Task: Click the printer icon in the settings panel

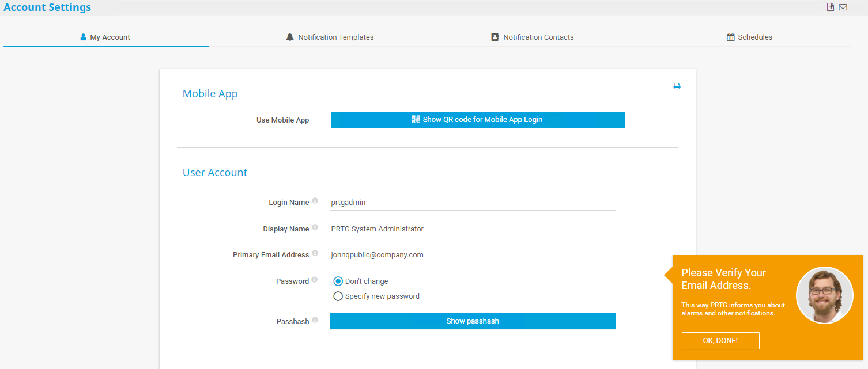Action: [x=677, y=86]
